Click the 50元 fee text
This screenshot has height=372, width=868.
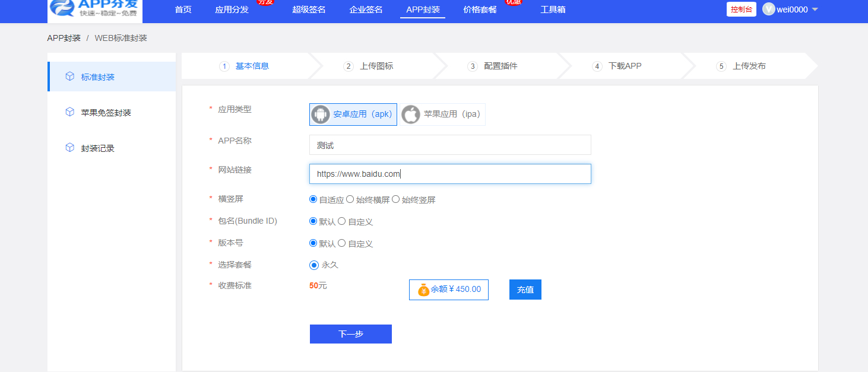point(318,285)
